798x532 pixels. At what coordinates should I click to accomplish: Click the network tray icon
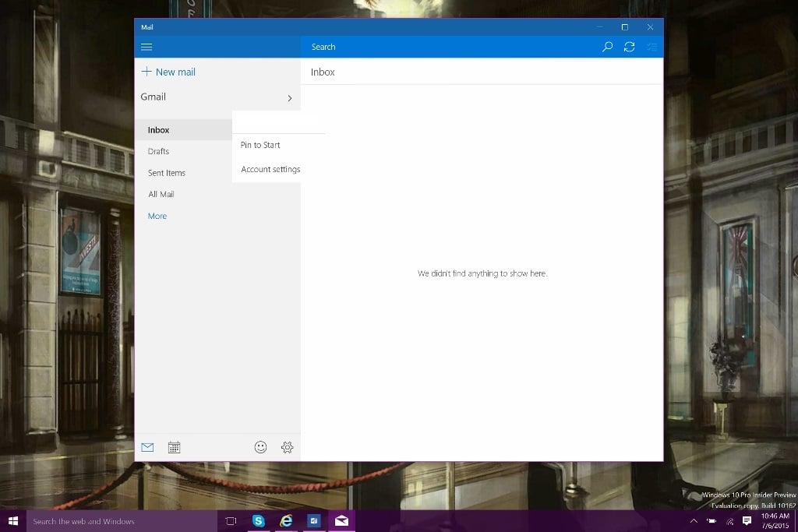click(x=729, y=521)
